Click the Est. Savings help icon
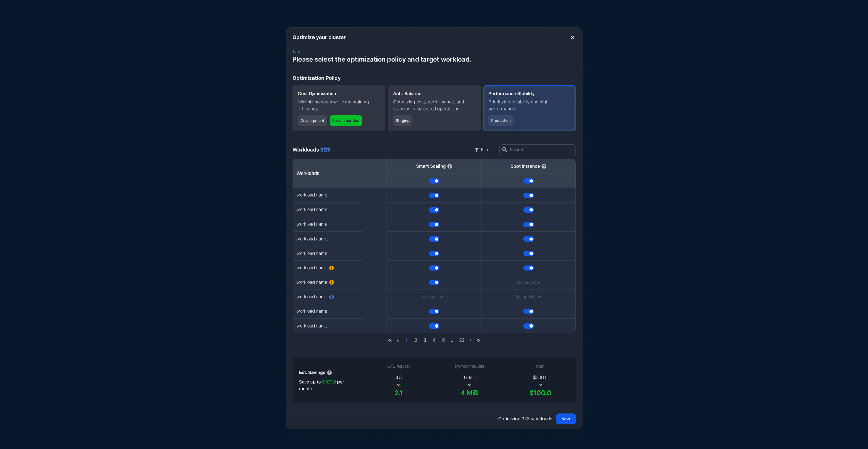The image size is (868, 449). (x=329, y=373)
